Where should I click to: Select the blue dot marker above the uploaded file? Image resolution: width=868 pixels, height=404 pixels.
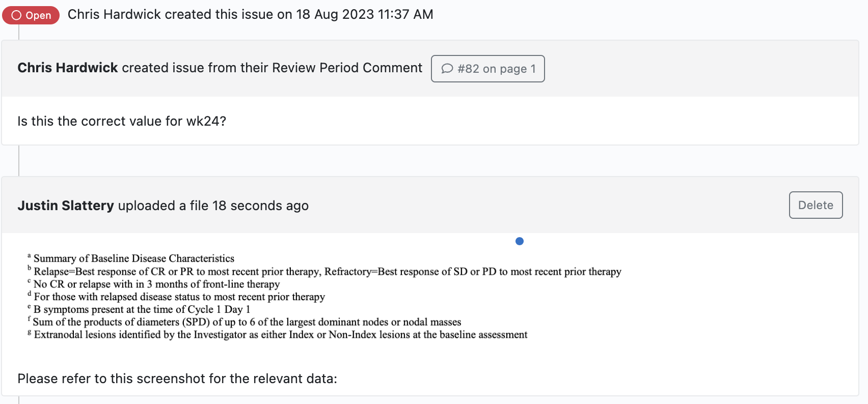[519, 241]
